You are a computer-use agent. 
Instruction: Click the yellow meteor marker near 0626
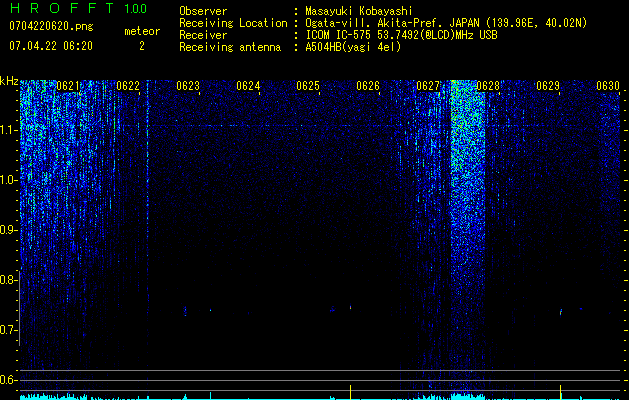point(351,392)
